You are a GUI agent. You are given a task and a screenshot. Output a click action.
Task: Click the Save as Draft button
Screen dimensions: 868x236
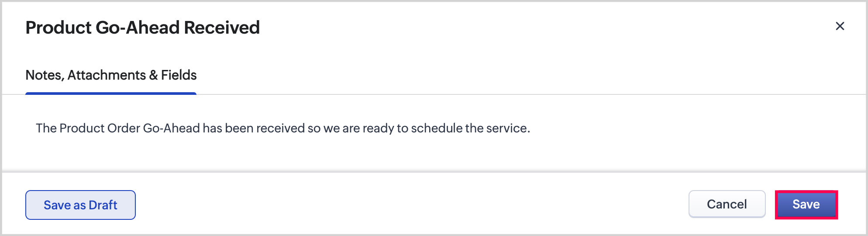coord(80,205)
